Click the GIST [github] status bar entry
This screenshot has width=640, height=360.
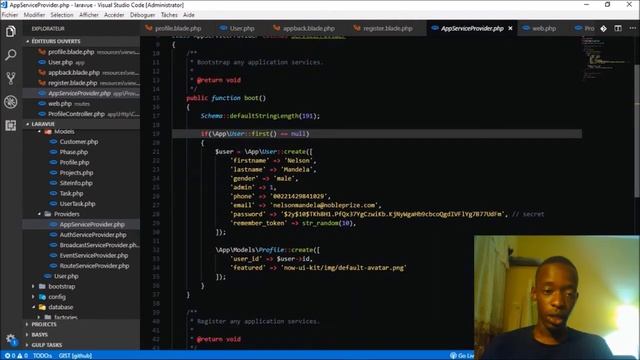76,356
